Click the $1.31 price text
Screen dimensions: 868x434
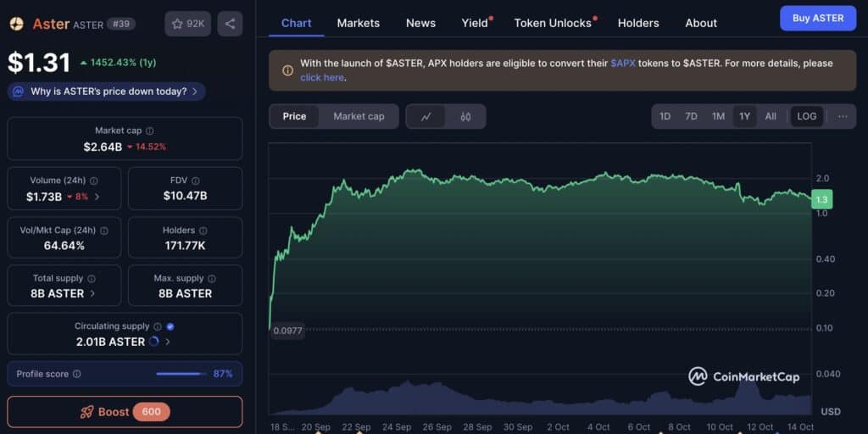pyautogui.click(x=39, y=63)
